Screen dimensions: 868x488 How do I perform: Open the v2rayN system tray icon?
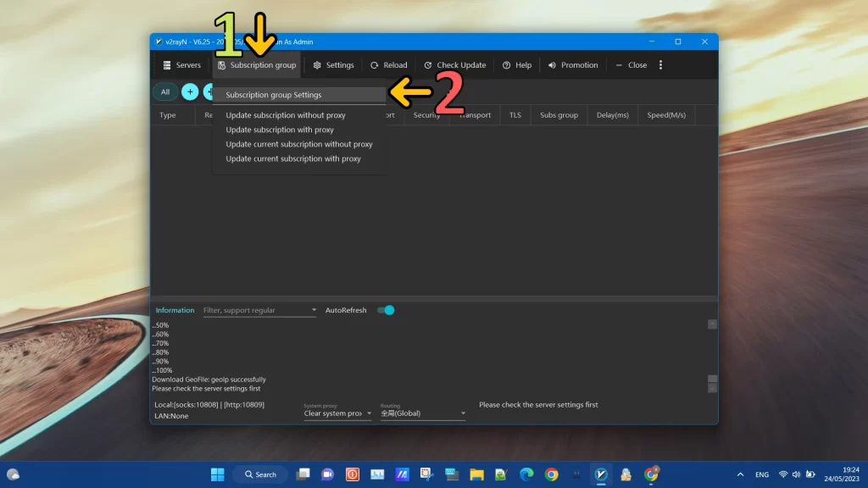click(601, 474)
